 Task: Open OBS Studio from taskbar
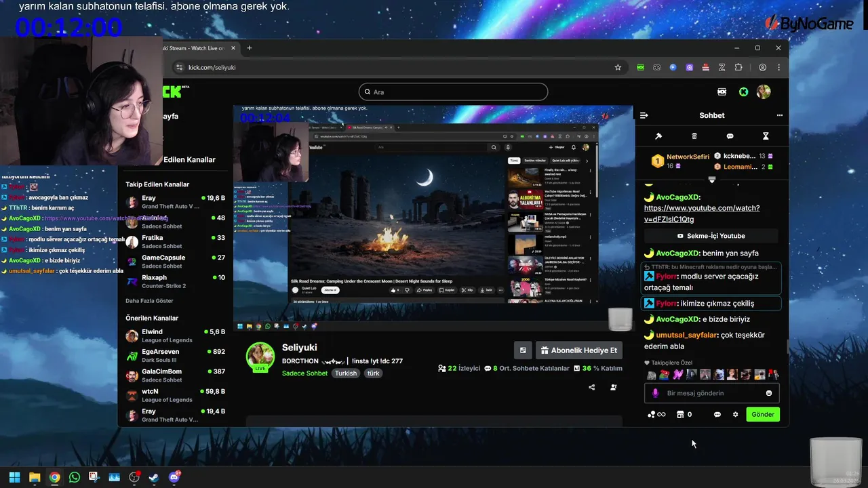134,477
